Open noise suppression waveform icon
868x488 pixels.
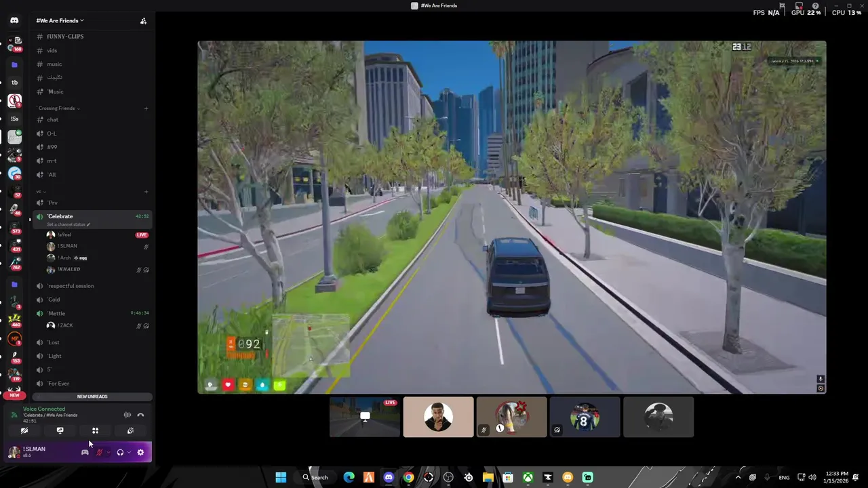(x=127, y=415)
